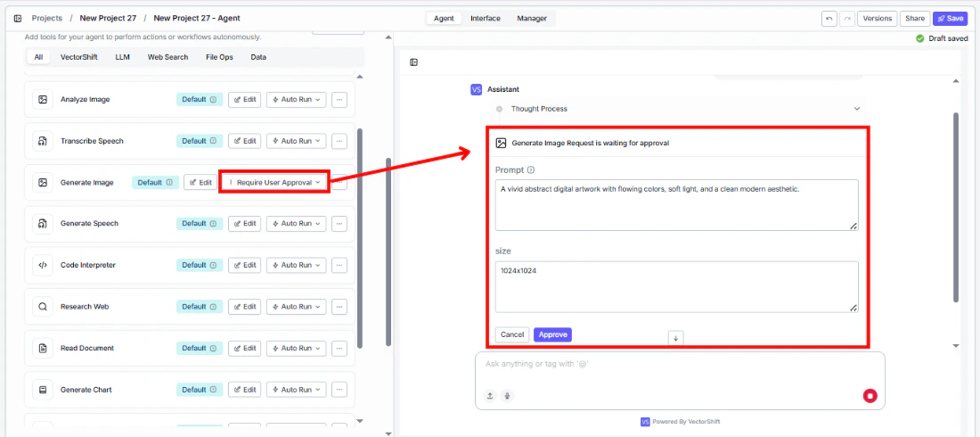Screen dimensions: 980x437
Task: Click the size text field showing 1024x1024
Action: (677, 287)
